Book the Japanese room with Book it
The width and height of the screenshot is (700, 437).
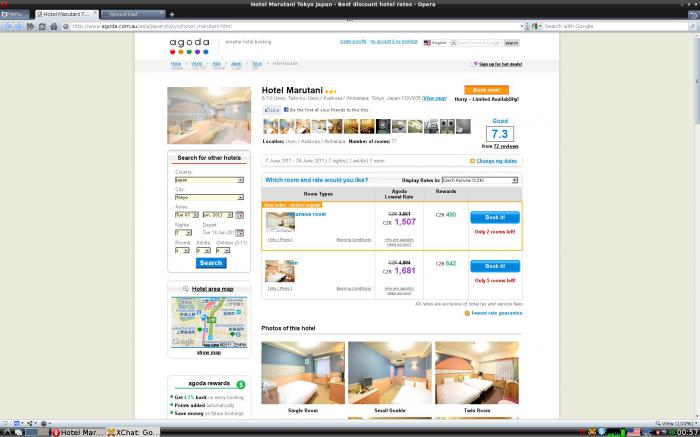click(x=495, y=217)
